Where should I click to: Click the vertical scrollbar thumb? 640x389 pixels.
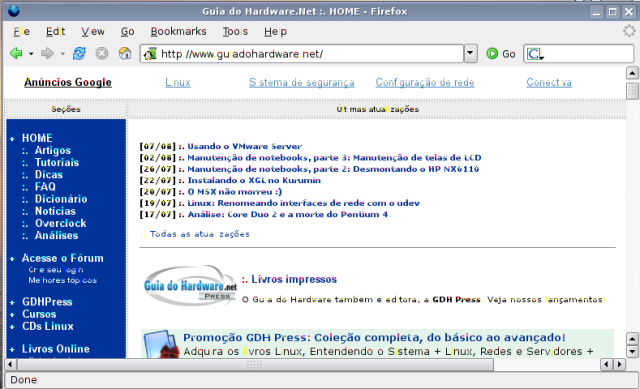(632, 91)
